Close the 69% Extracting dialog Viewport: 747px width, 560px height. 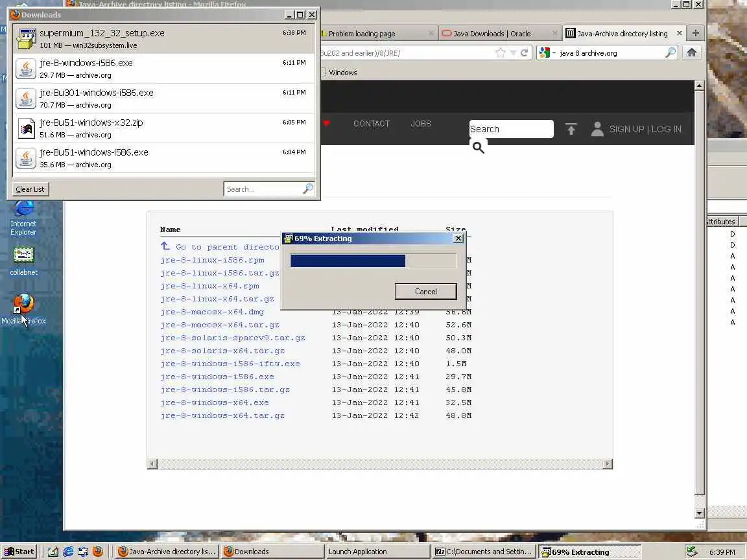(458, 238)
